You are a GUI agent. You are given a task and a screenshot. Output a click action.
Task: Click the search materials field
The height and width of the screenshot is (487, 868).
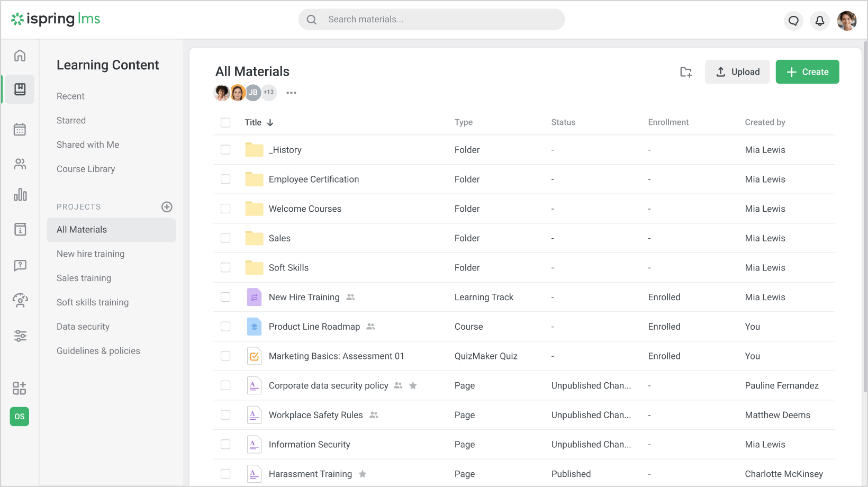[431, 19]
